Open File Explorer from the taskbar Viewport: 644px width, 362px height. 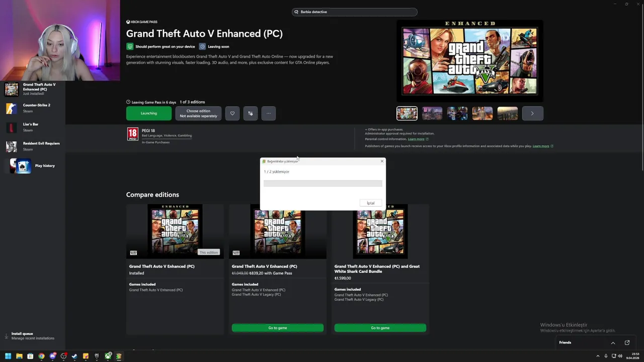pyautogui.click(x=19, y=356)
